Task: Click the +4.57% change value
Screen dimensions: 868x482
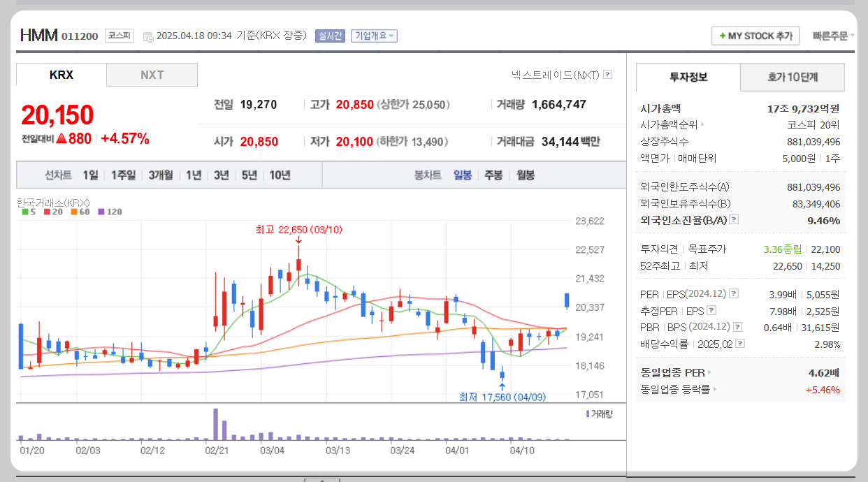Action: pos(125,138)
